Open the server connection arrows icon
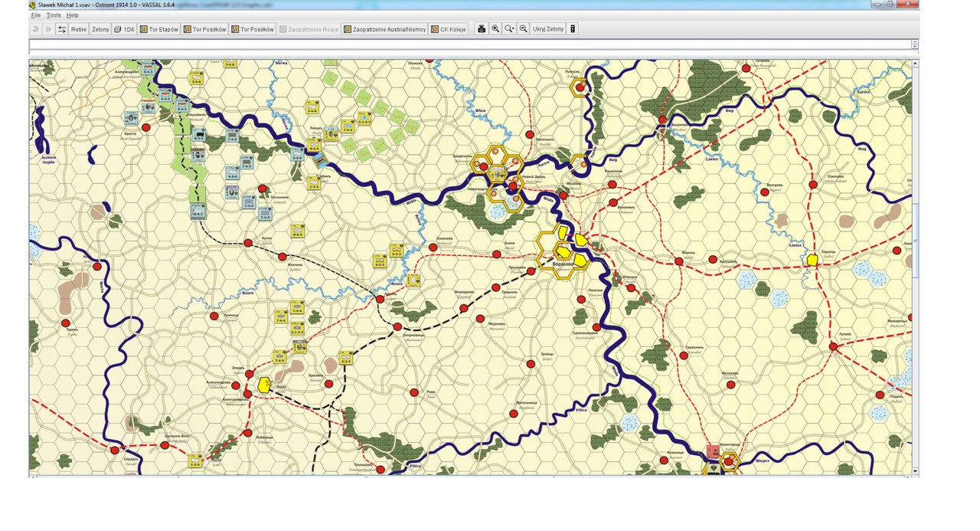 (61, 29)
